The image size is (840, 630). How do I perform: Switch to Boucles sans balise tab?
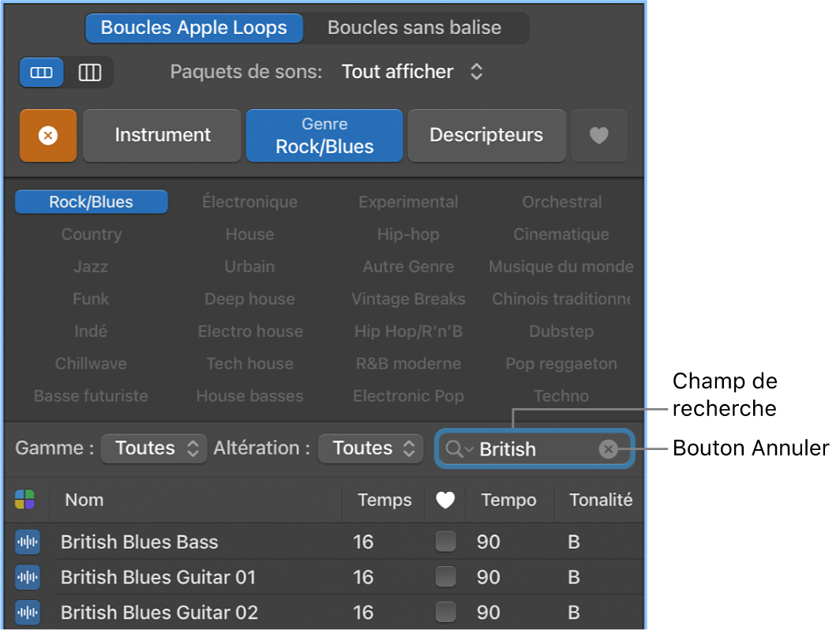(414, 28)
